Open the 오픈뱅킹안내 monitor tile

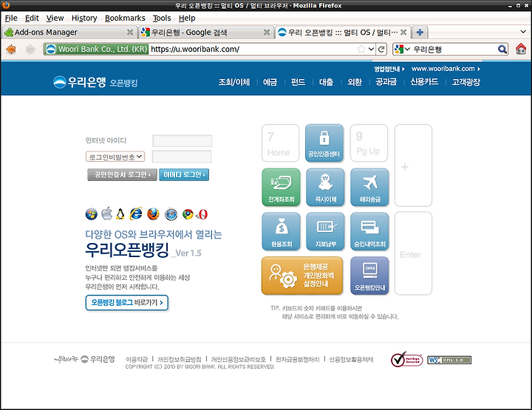tap(369, 276)
